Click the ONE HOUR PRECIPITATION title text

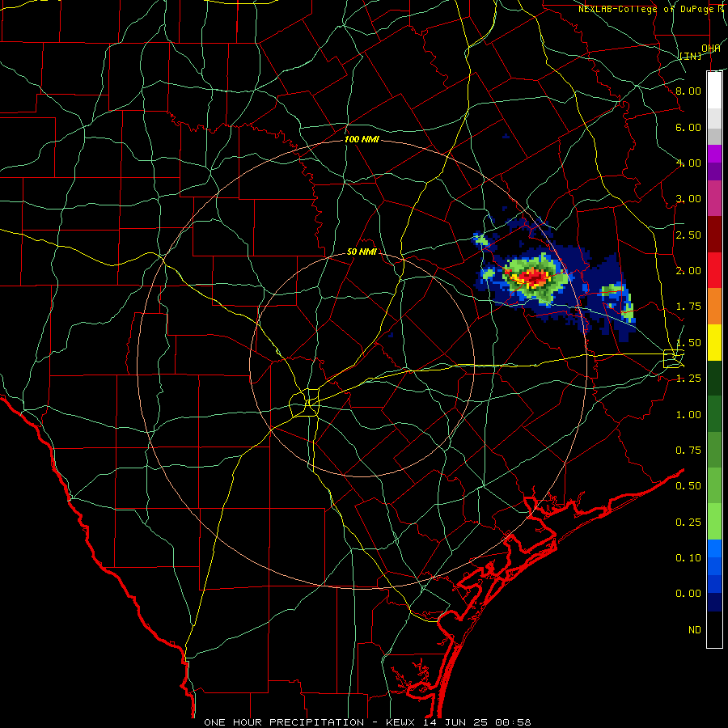[284, 722]
